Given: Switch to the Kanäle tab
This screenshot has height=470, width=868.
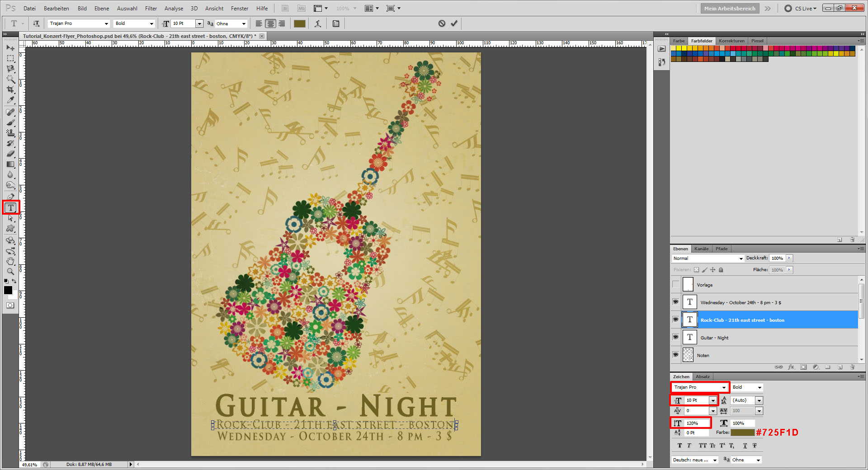Looking at the screenshot, I should tap(701, 249).
